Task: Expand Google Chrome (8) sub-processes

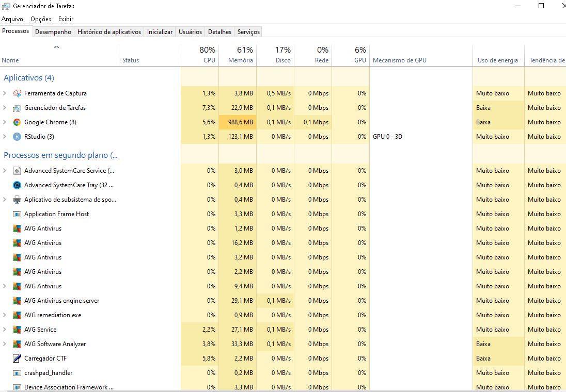Action: (4, 122)
